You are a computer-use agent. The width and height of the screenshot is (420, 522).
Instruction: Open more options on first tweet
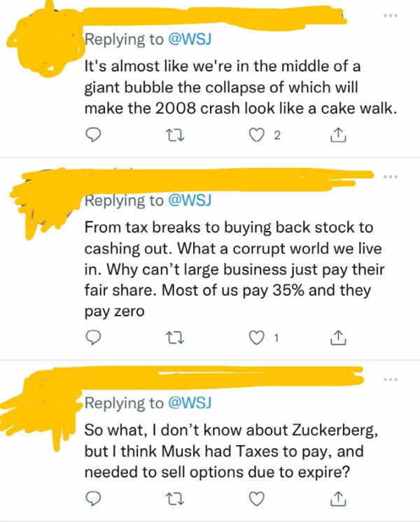(x=389, y=15)
